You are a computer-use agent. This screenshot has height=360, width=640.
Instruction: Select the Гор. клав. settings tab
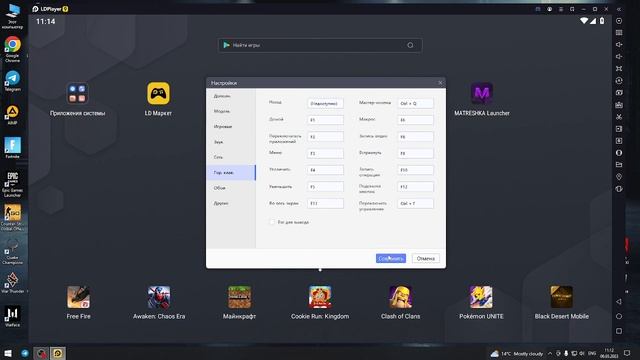coord(231,173)
